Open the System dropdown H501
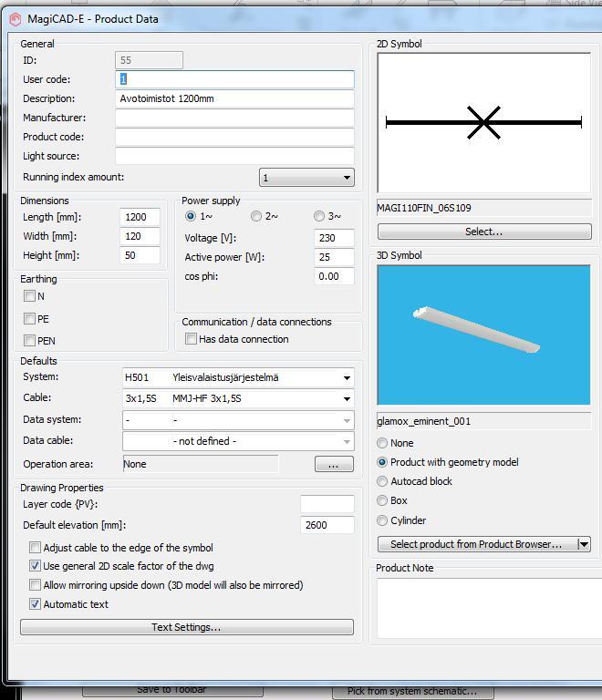This screenshot has height=700, width=602. click(238, 377)
